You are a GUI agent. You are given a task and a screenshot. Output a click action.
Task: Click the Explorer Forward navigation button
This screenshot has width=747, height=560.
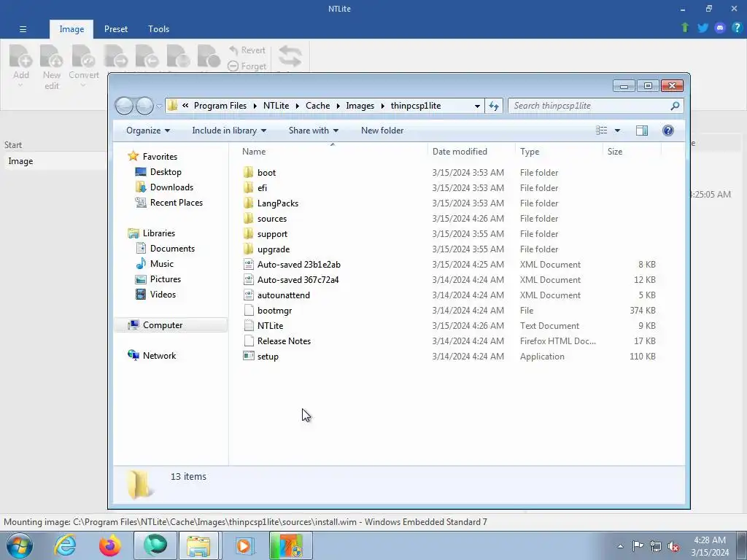coord(144,106)
